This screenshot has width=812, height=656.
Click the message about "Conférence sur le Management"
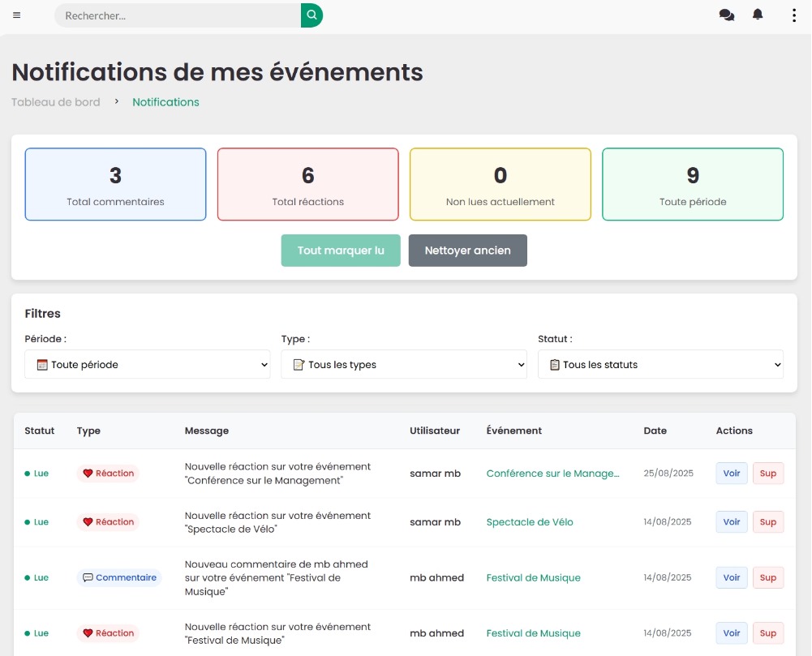(x=277, y=474)
